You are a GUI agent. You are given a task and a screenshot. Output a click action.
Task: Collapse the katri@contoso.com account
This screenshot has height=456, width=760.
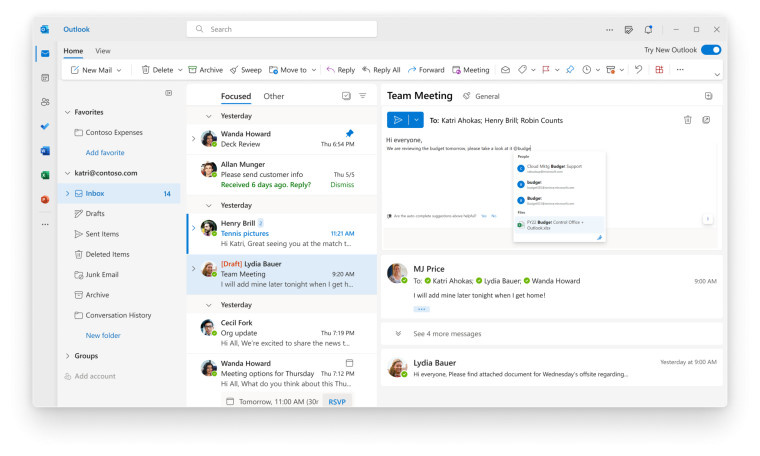click(67, 173)
